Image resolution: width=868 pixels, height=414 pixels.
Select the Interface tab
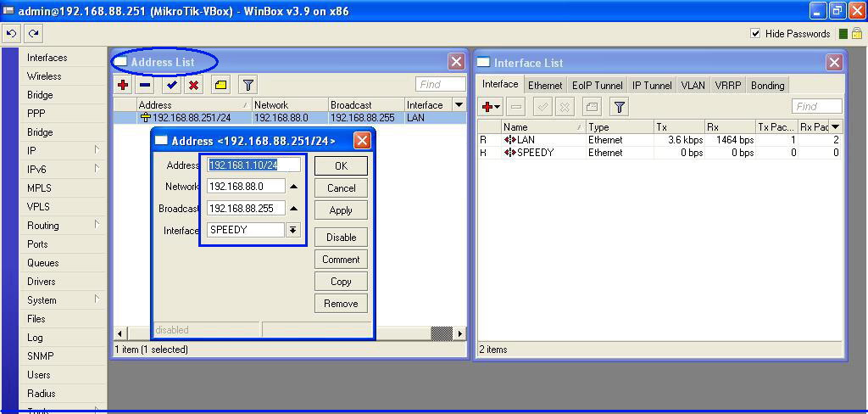coord(500,84)
